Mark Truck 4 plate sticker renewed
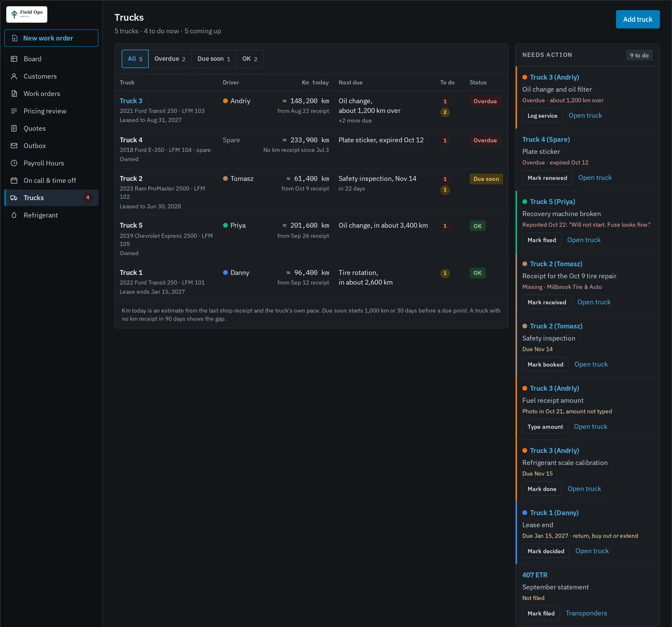Screen dimensions: 672x627 click(547, 178)
